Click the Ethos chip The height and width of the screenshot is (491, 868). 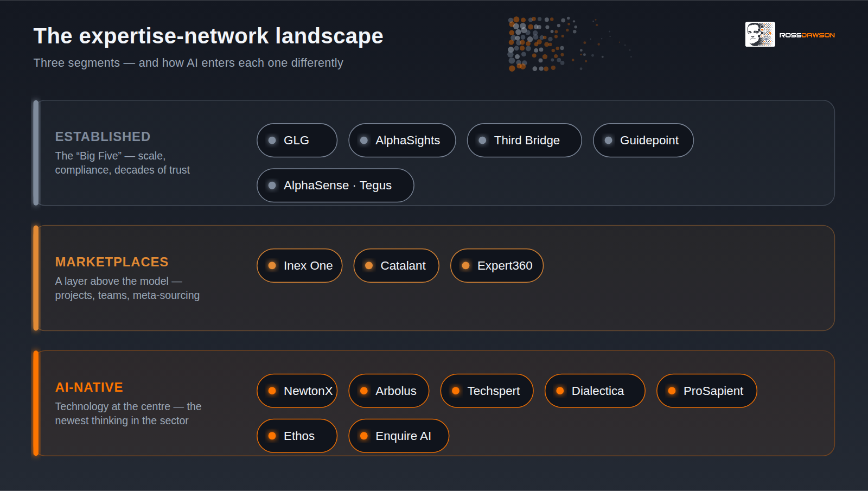[297, 436]
